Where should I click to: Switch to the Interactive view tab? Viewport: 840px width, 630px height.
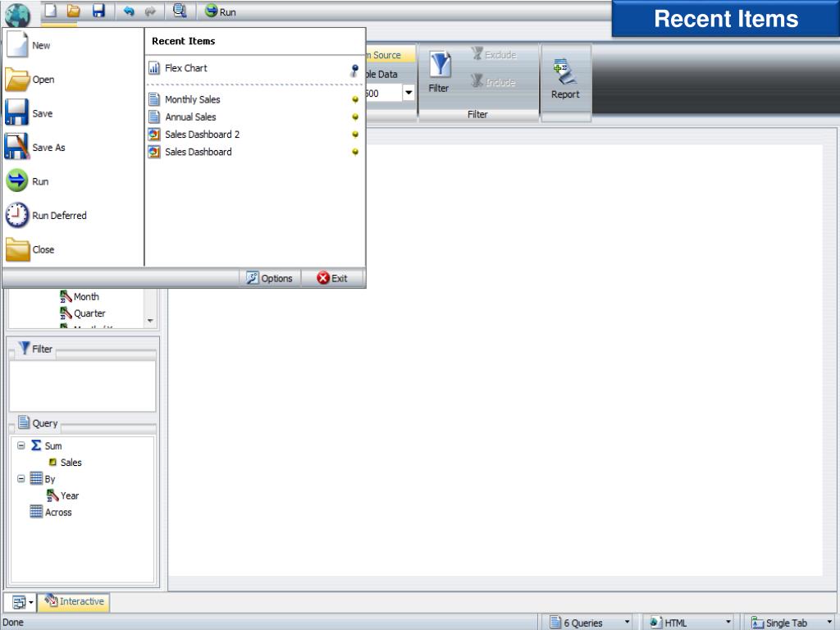click(75, 601)
